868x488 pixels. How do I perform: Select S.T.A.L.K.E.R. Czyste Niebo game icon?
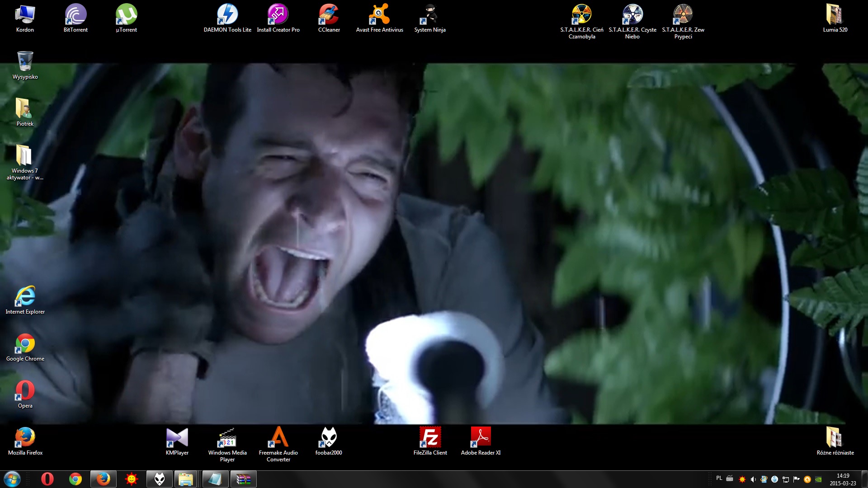click(632, 21)
